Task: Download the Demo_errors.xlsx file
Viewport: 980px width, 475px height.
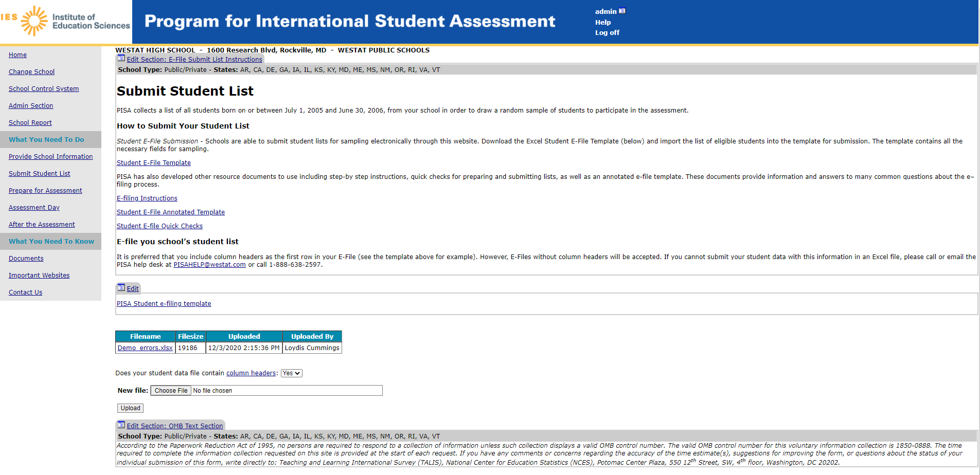Action: (x=145, y=348)
